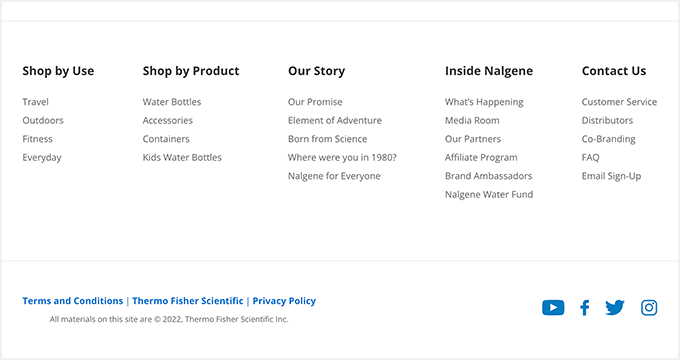Select Kids Water Bottles link
The height and width of the screenshot is (360, 680).
(x=182, y=157)
